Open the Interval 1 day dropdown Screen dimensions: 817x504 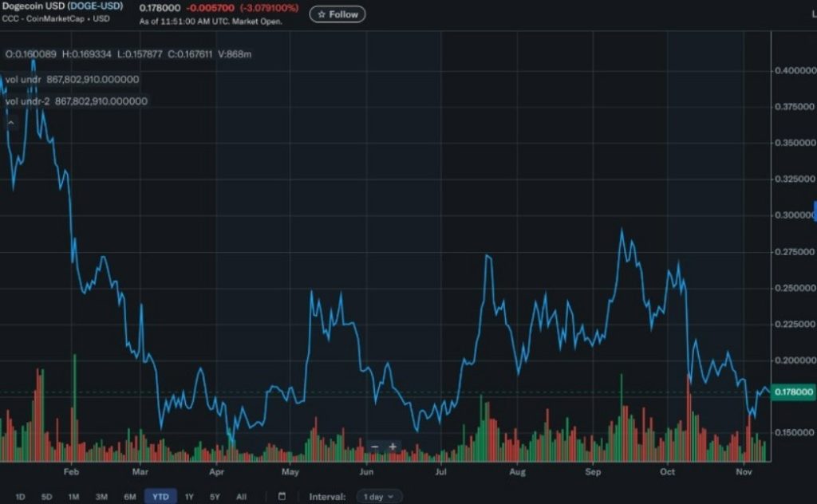tap(379, 497)
